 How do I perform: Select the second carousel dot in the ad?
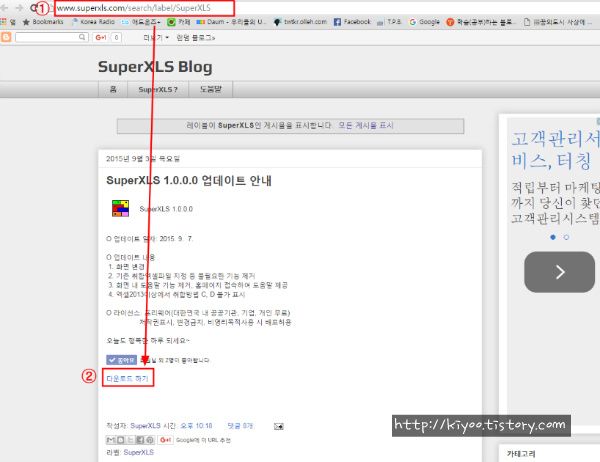[x=566, y=237]
